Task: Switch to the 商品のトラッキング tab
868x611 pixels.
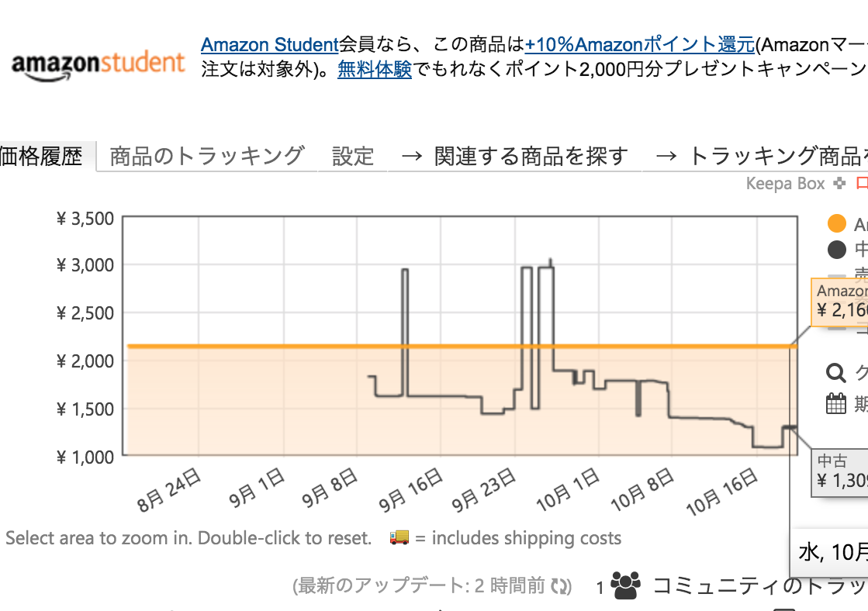Action: (206, 156)
